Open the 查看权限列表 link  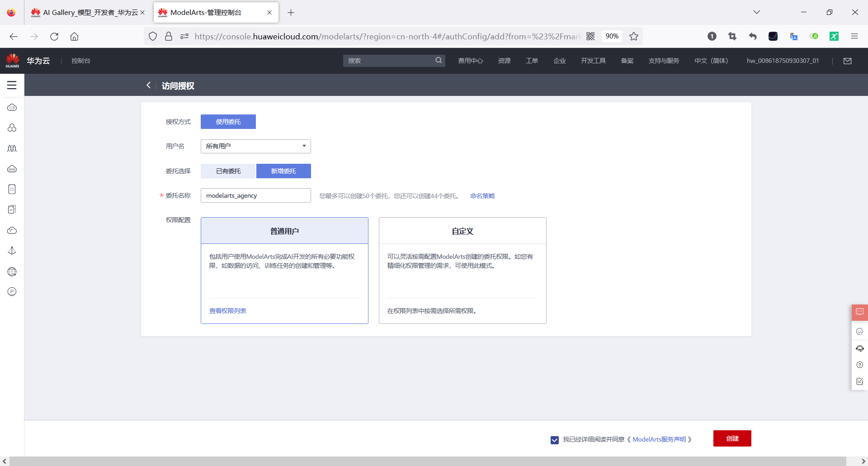[x=228, y=311]
